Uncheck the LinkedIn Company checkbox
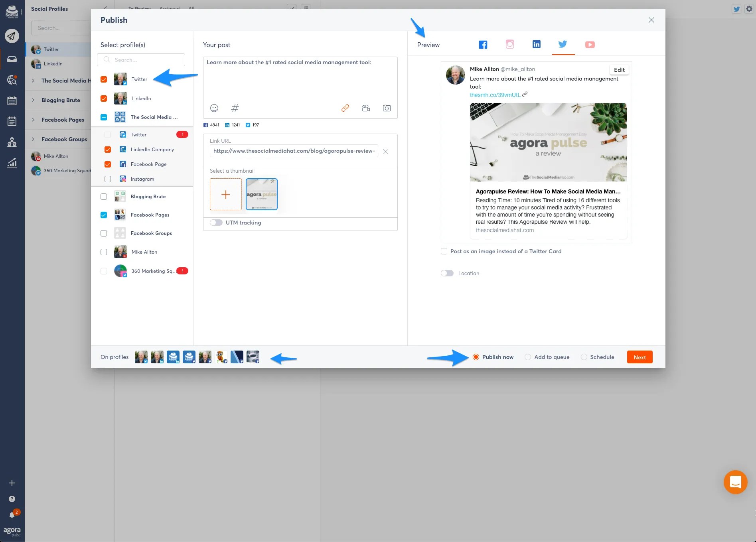756x542 pixels. click(x=108, y=150)
